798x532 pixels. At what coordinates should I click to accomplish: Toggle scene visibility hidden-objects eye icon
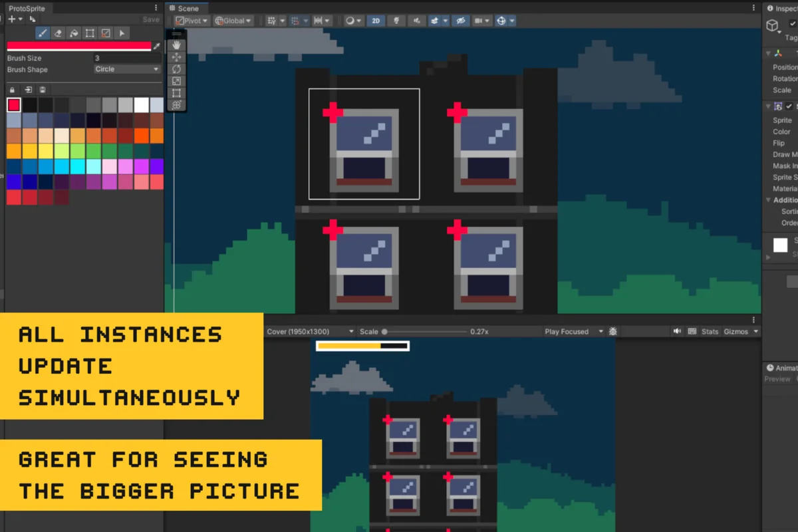click(460, 21)
